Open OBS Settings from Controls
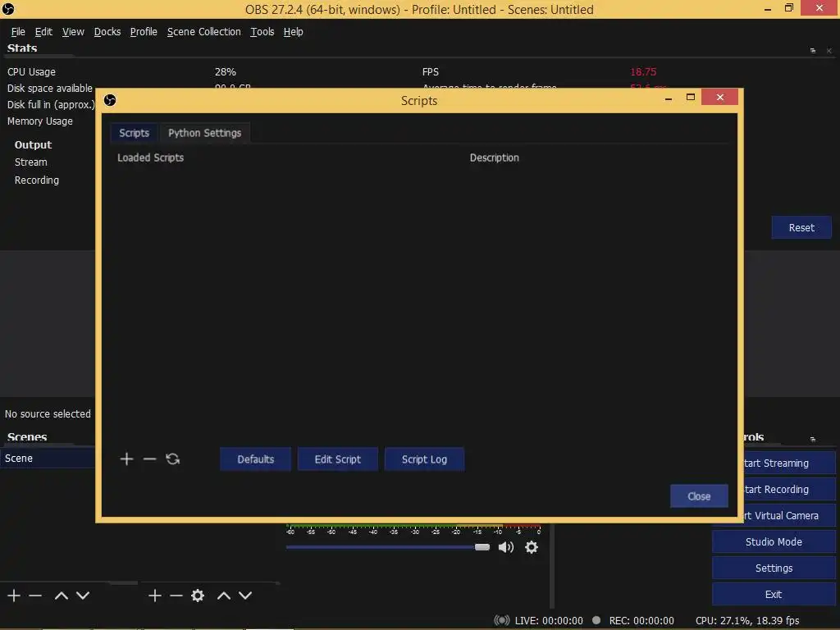Image resolution: width=840 pixels, height=630 pixels. (774, 568)
